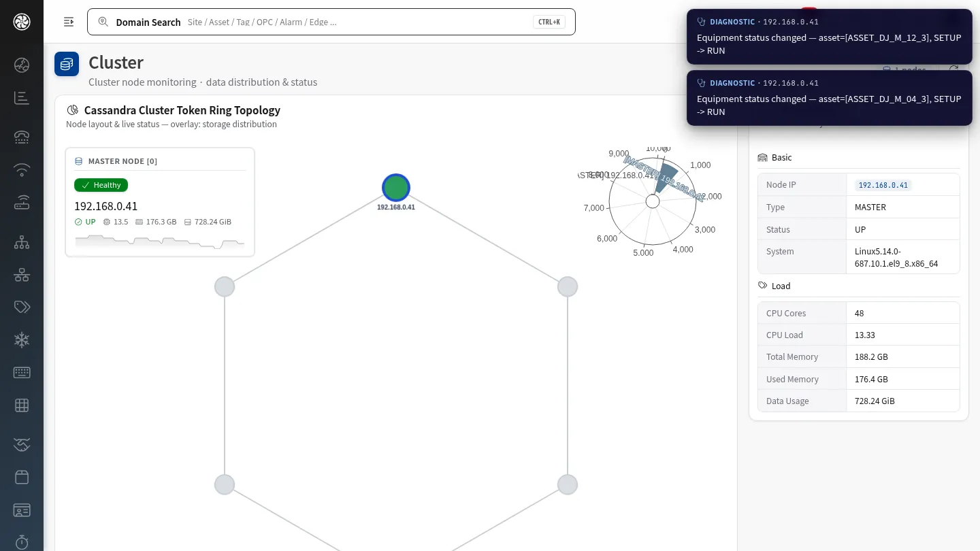Screen dimensions: 980x551
Task: Click the green 192.168.0.41 ring node
Action: [x=396, y=188]
